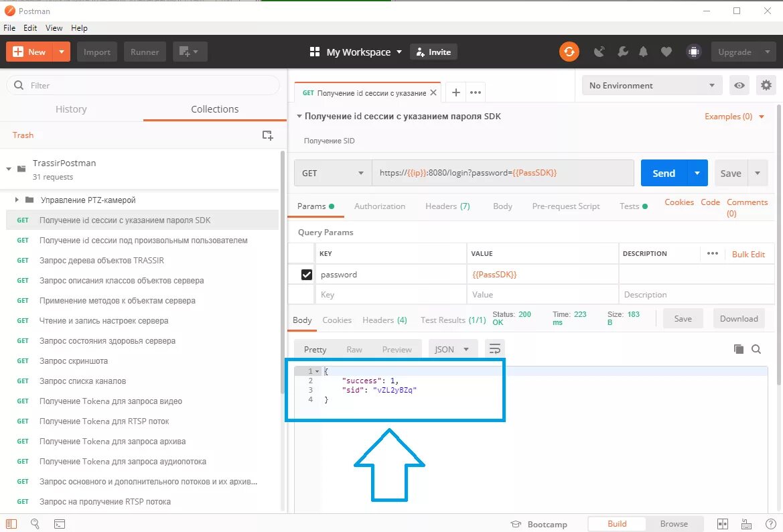This screenshot has height=532, width=783.
Task: Click the sync status icon
Action: 569,52
